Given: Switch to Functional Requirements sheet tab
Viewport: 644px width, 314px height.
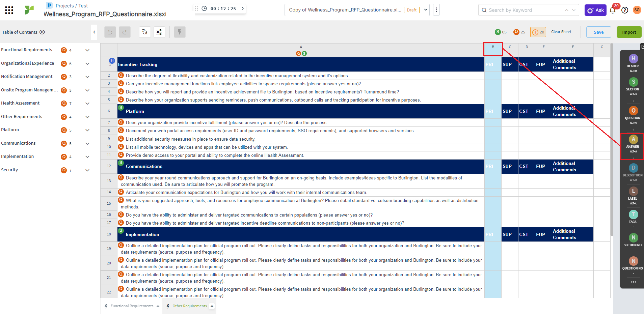Looking at the screenshot, I should coord(132,306).
